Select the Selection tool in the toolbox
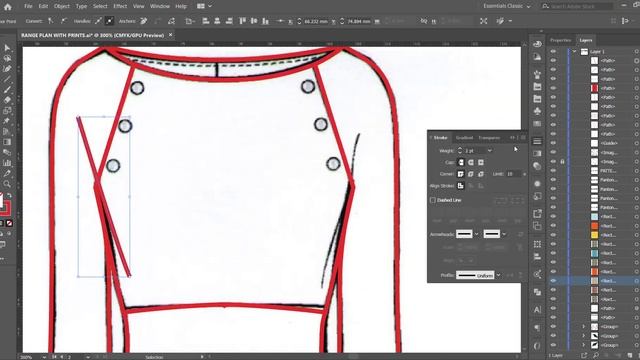This screenshot has height=360, width=640. [x=7, y=48]
